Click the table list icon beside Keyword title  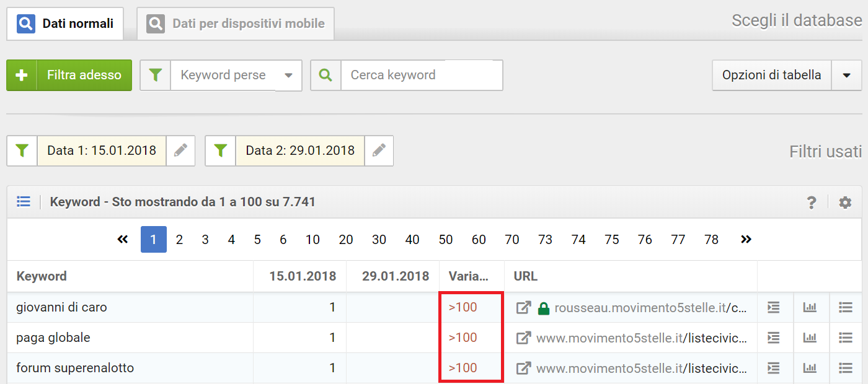point(24,202)
